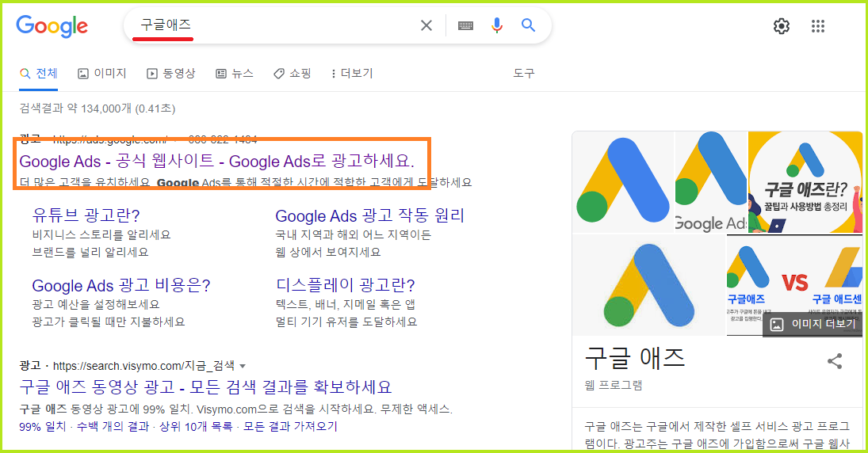Clear the search box with X icon
This screenshot has width=868, height=453.
point(426,25)
